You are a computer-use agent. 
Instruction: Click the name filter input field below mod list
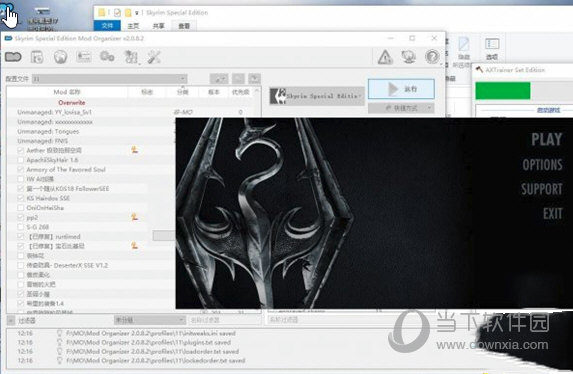(x=225, y=320)
